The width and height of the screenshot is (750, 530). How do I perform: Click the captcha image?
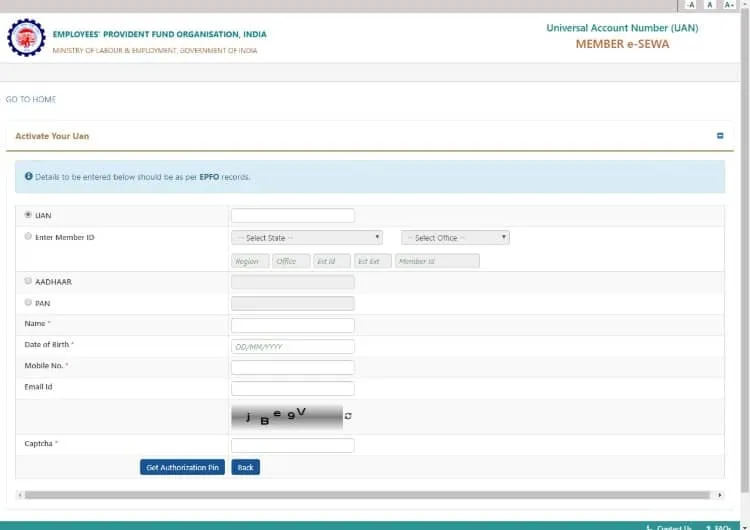tap(287, 417)
